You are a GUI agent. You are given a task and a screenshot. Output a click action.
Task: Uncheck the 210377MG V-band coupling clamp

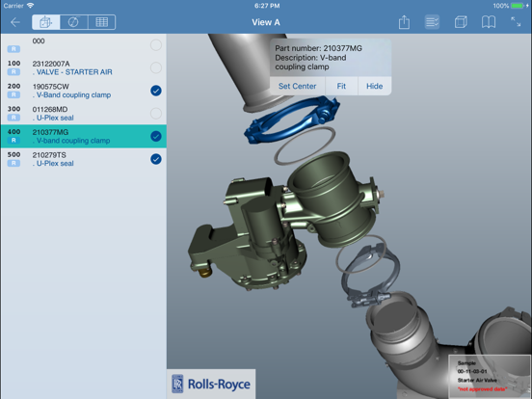click(x=156, y=137)
